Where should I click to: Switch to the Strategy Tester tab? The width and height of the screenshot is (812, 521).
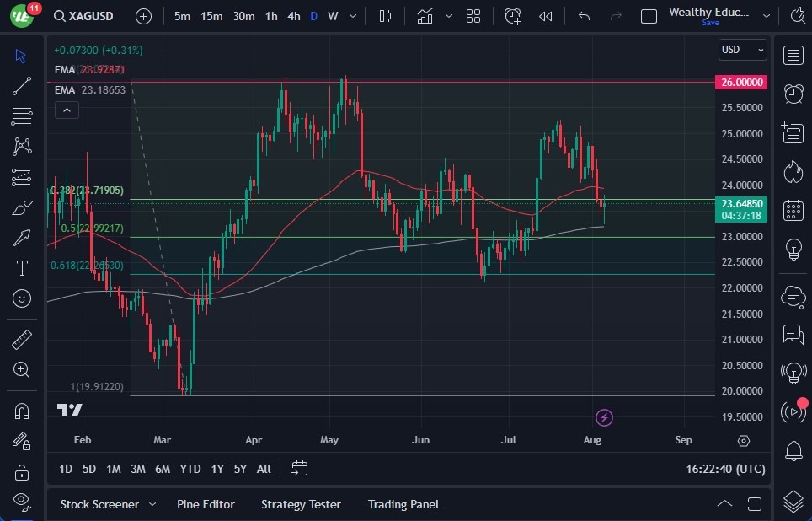(x=301, y=504)
